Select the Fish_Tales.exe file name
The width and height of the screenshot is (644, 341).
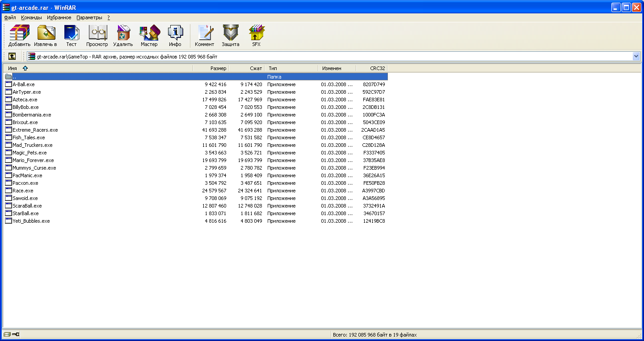[29, 137]
